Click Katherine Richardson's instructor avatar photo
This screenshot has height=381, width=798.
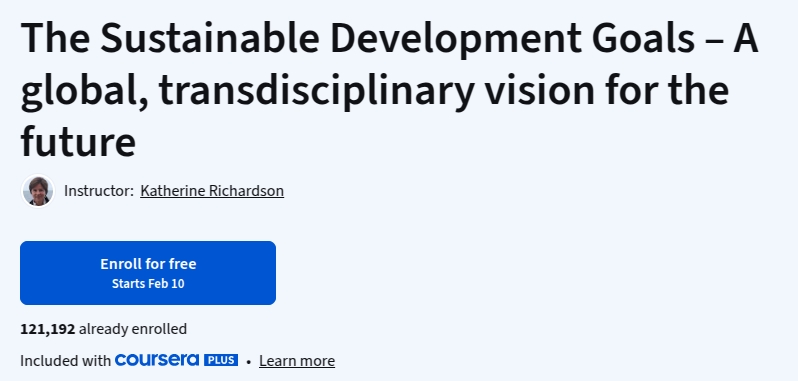(38, 191)
